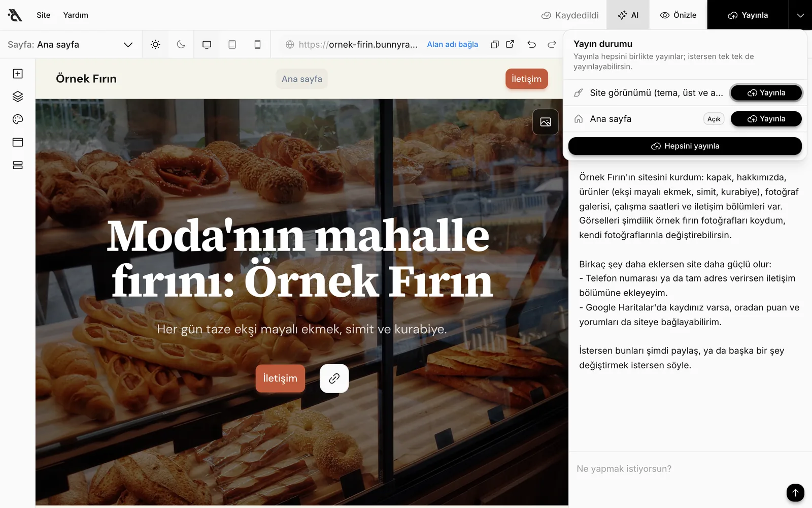The image size is (812, 508).
Task: Select the hero heading text
Action: pos(300,259)
